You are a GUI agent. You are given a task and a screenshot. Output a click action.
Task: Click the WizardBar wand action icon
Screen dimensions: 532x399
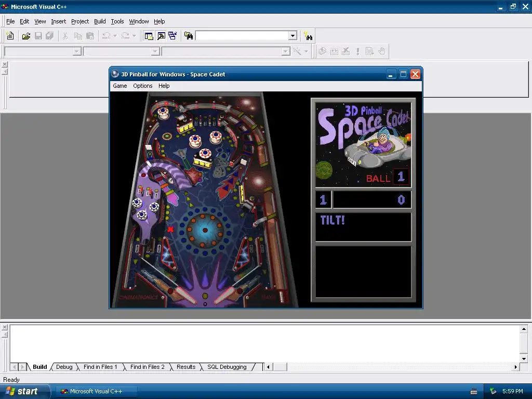pyautogui.click(x=297, y=51)
